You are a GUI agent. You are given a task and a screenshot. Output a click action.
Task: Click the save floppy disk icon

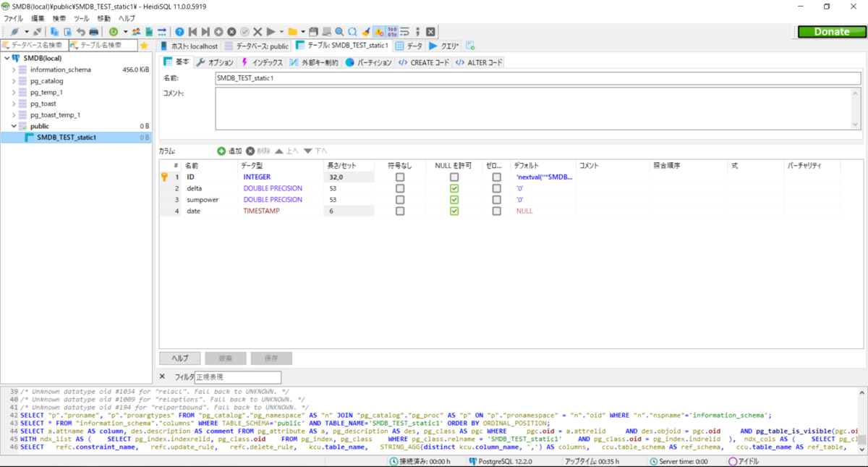pos(313,32)
